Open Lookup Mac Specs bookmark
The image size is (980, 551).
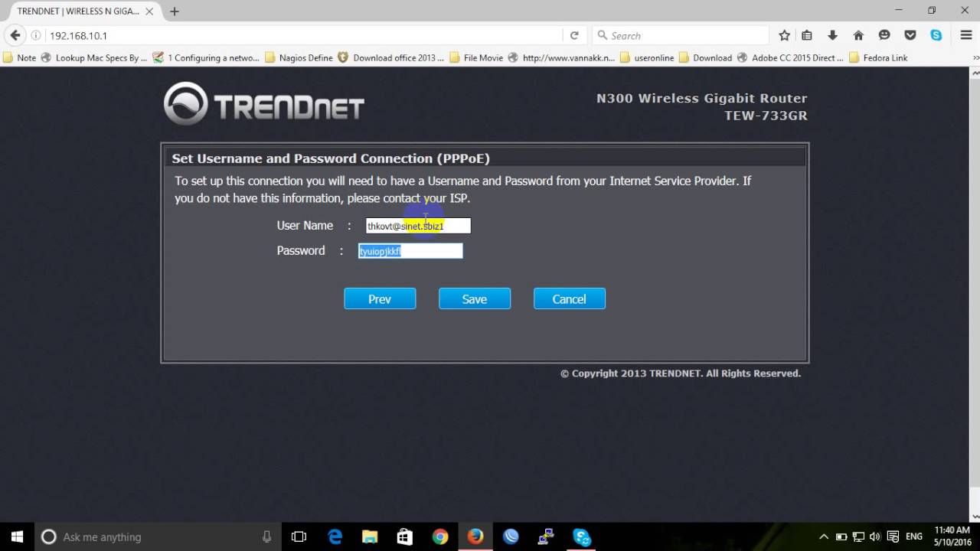click(94, 57)
